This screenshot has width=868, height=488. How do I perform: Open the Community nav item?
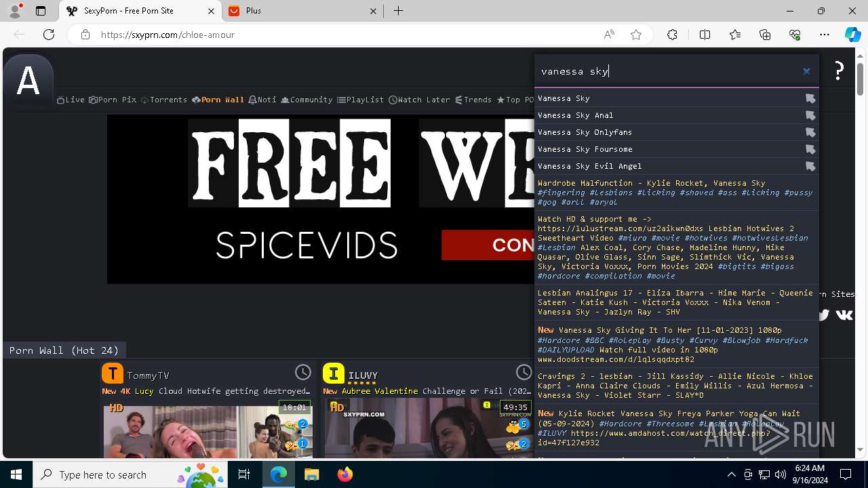307,100
